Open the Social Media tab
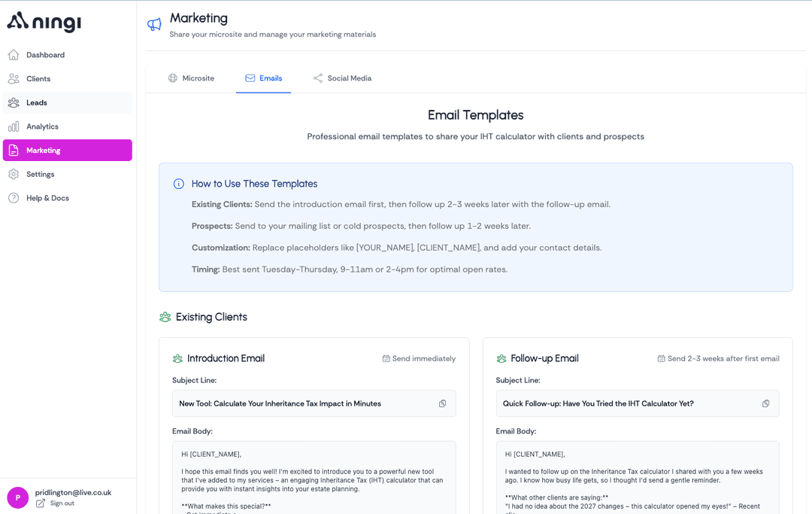Viewport: 812px width, 514px height. 343,78
